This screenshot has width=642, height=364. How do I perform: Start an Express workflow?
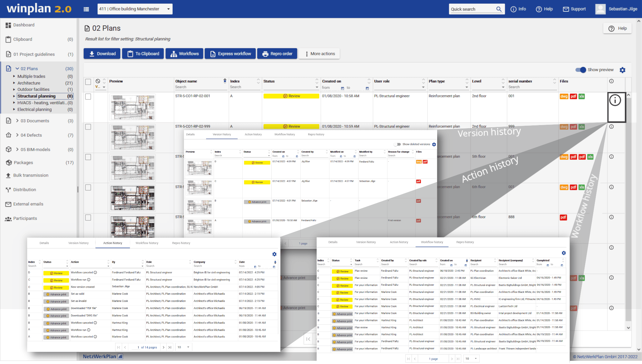pyautogui.click(x=230, y=54)
